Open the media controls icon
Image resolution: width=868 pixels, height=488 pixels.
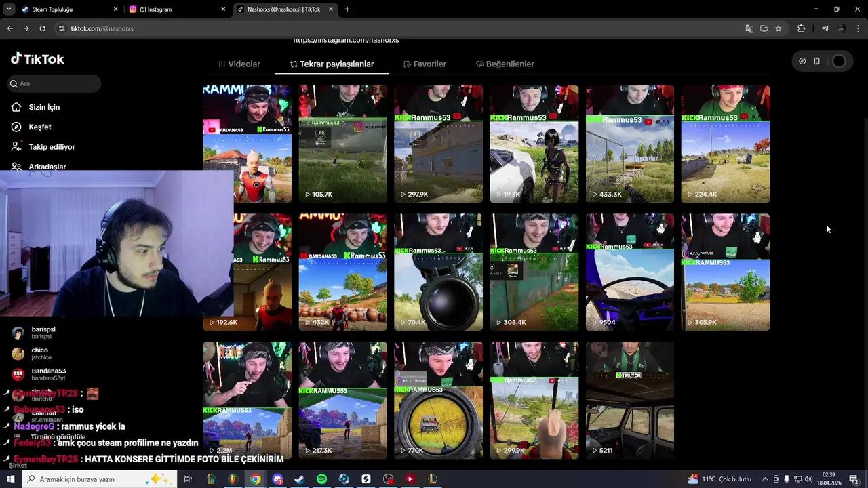[825, 28]
